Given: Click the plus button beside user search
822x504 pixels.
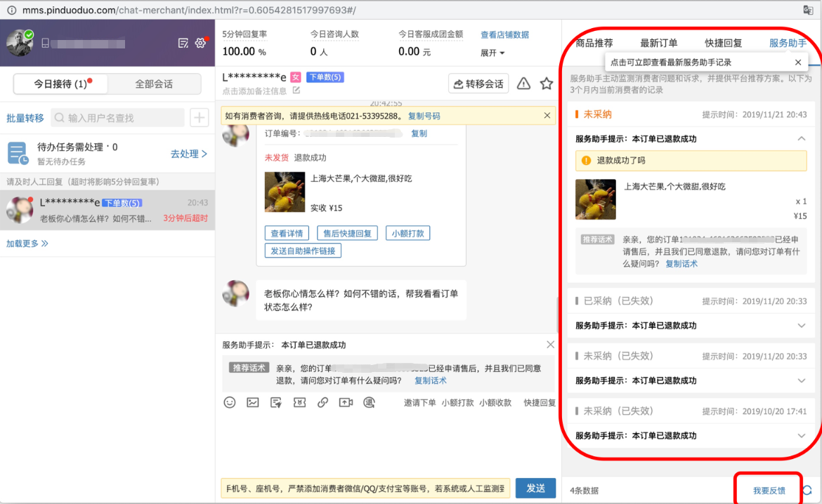Looking at the screenshot, I should pyautogui.click(x=200, y=118).
